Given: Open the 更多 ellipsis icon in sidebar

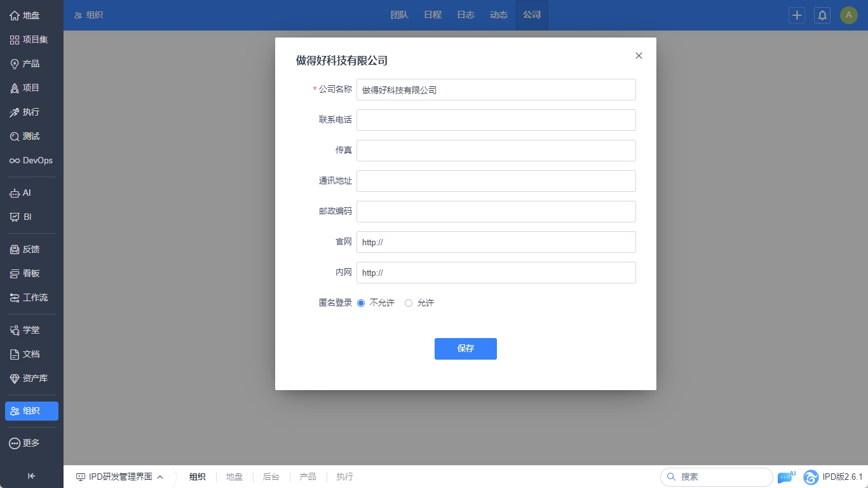Looking at the screenshot, I should [x=15, y=443].
